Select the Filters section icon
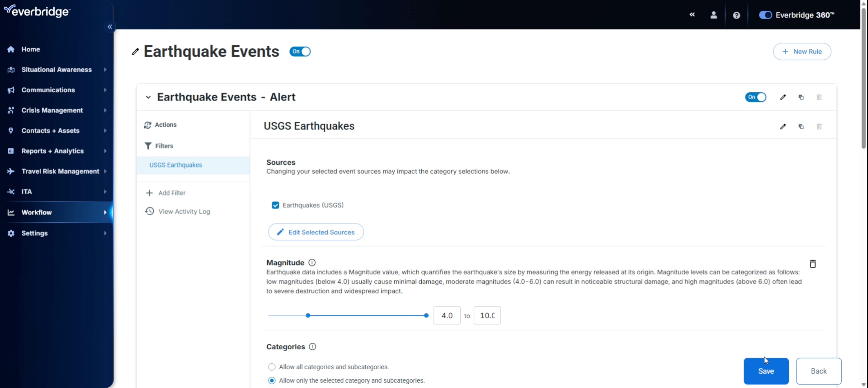Screen dimensions: 868x388 pyautogui.click(x=148, y=146)
